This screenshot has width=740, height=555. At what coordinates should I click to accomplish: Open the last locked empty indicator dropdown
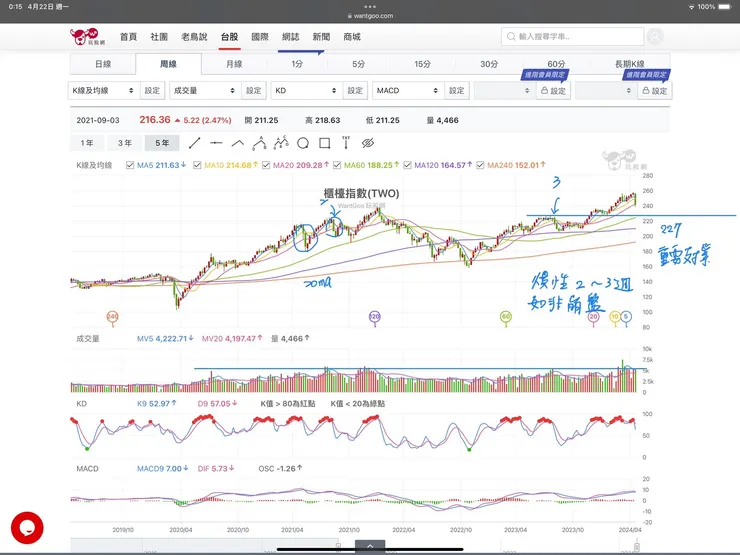pos(606,91)
